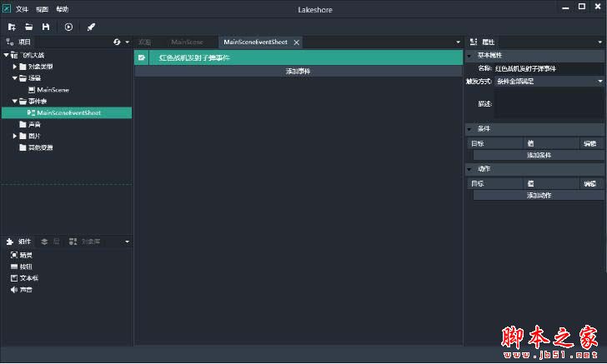
Task: Click the 目标 column header under 动作
Action: tap(495, 184)
